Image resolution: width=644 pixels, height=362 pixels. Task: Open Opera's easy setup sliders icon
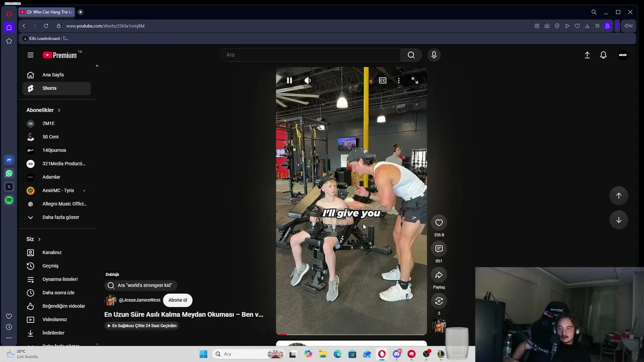(597, 26)
